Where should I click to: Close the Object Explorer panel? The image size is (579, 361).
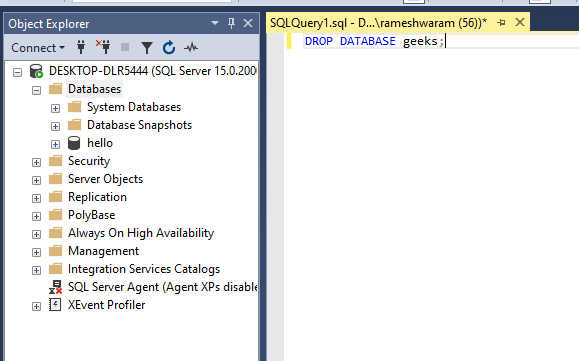click(248, 23)
